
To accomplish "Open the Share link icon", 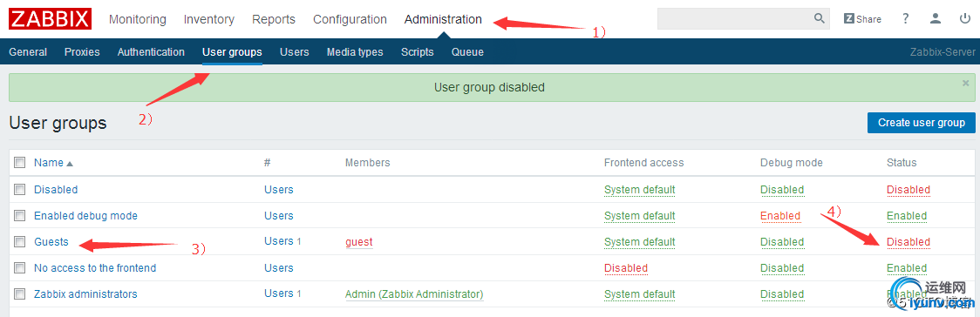I will 862,18.
